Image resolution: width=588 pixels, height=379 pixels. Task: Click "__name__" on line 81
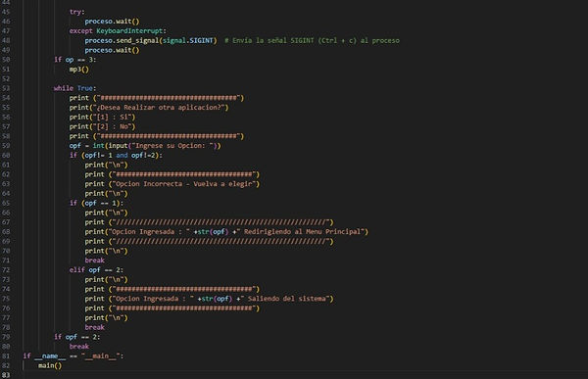[50, 356]
